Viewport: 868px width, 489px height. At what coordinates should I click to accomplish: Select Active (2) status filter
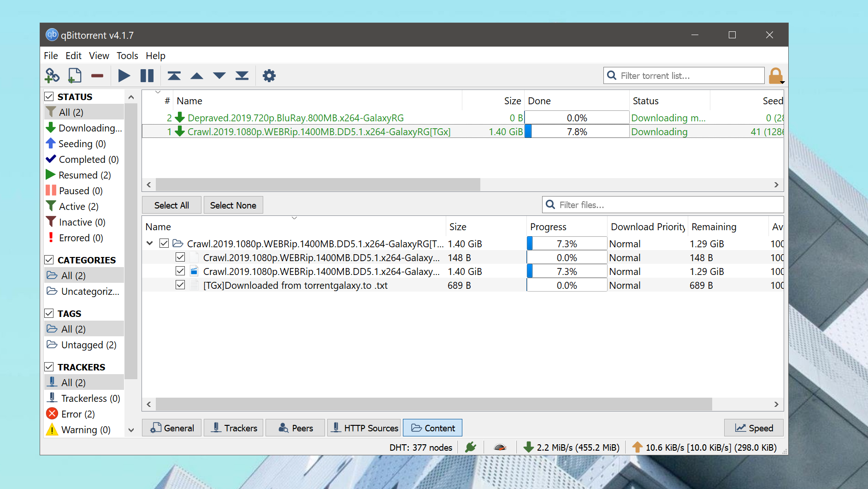pyautogui.click(x=84, y=206)
